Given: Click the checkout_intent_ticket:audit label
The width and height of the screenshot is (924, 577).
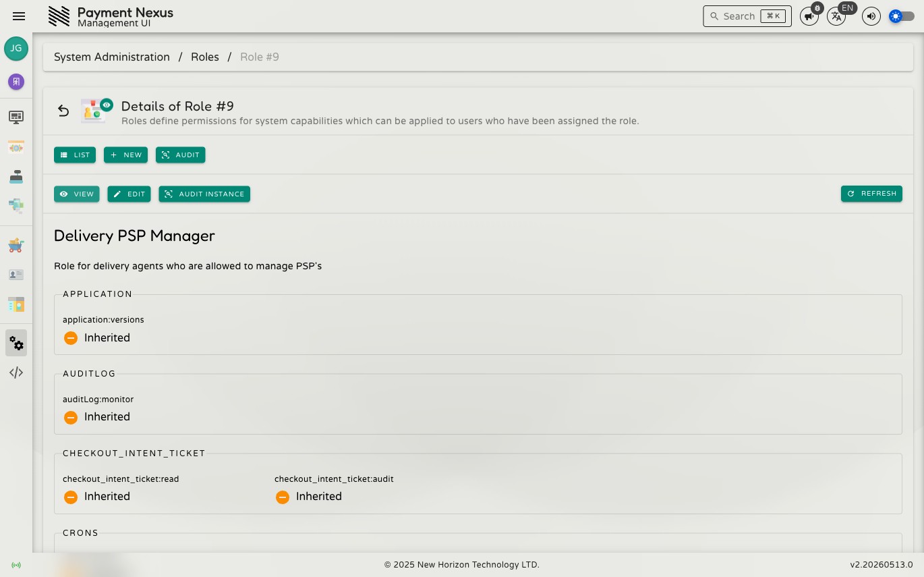Looking at the screenshot, I should 334,478.
